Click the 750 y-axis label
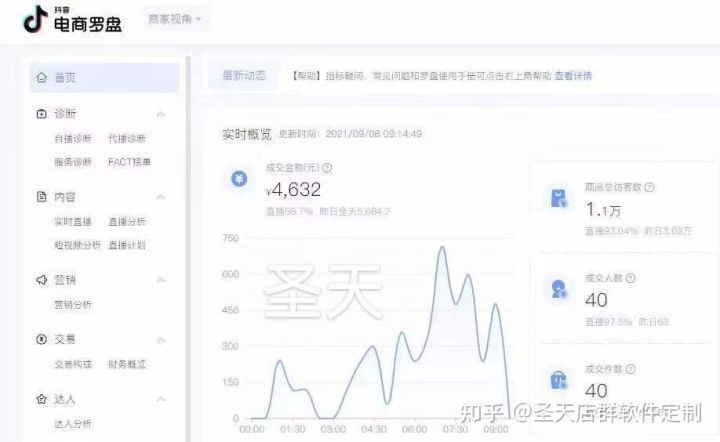This screenshot has width=720, height=442. coord(231,238)
